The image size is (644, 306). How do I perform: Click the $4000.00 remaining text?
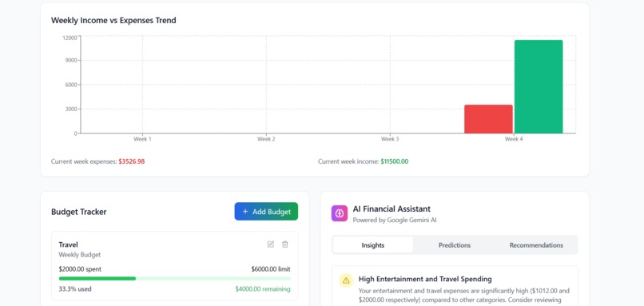pyautogui.click(x=263, y=289)
